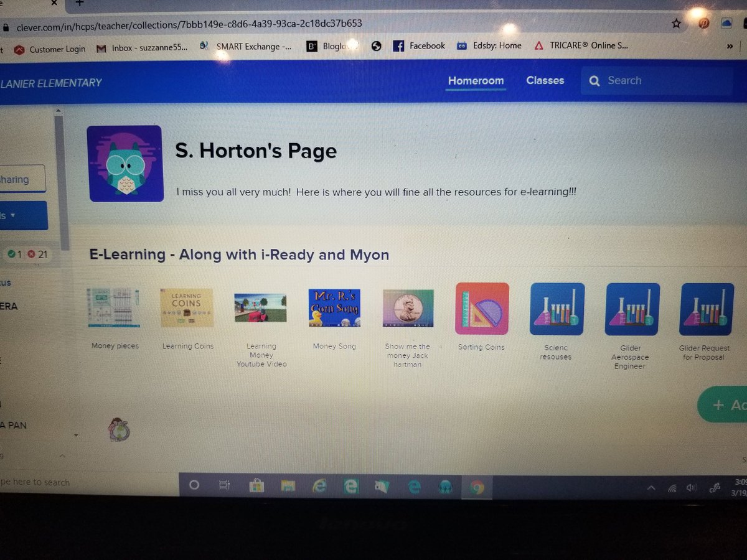Screen dimensions: 747x560
Task: Open Chrome from the taskbar
Action: pyautogui.click(x=477, y=488)
